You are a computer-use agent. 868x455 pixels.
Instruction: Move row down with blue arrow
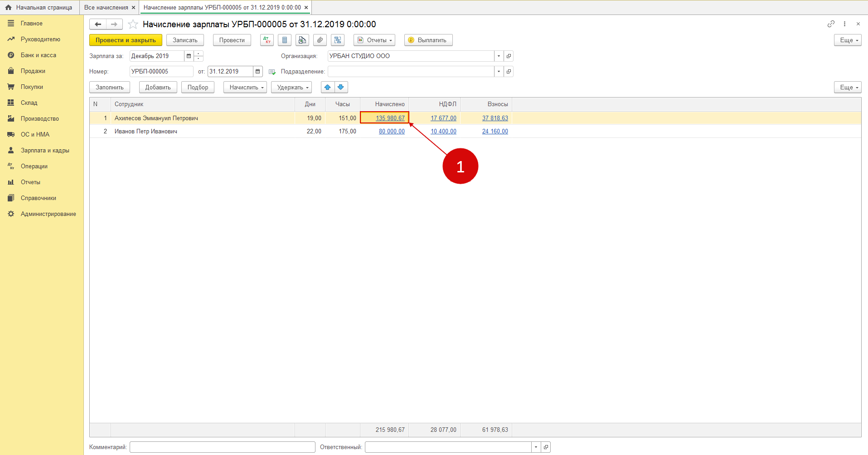point(341,87)
